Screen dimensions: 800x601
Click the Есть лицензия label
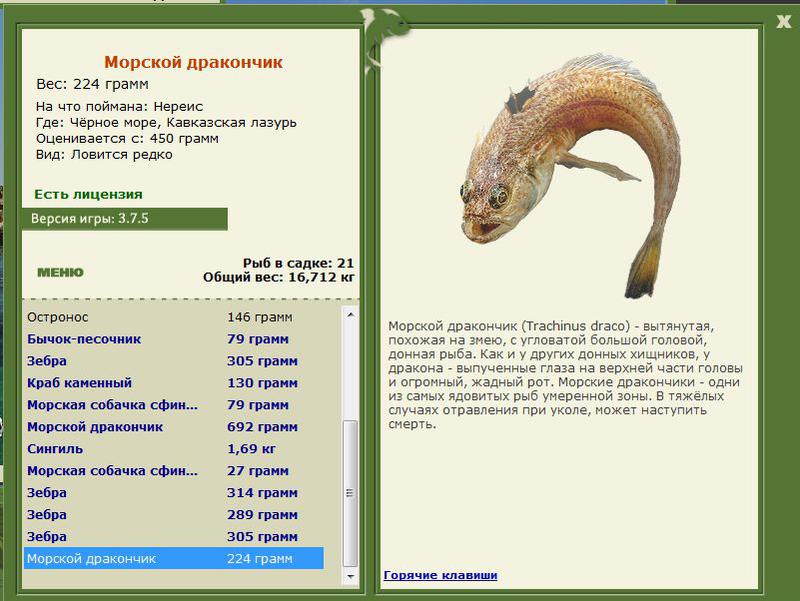(88, 194)
